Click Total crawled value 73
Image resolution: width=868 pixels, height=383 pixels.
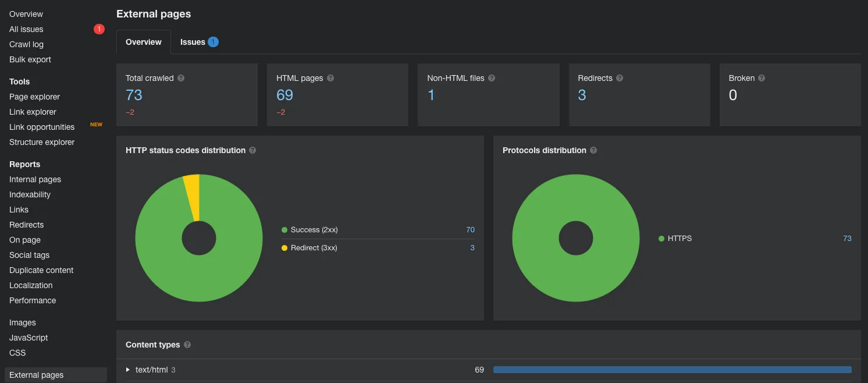point(134,95)
